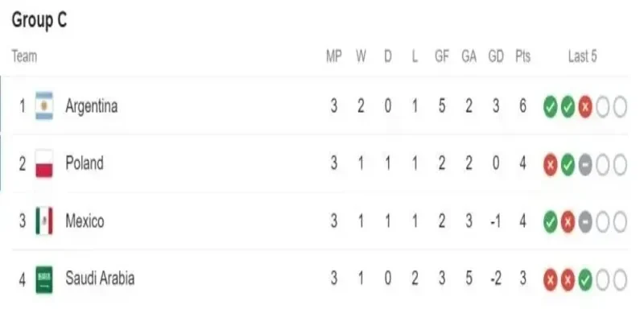The image size is (644, 322).
Task: Click the Argentina flag icon
Action: coord(44,106)
